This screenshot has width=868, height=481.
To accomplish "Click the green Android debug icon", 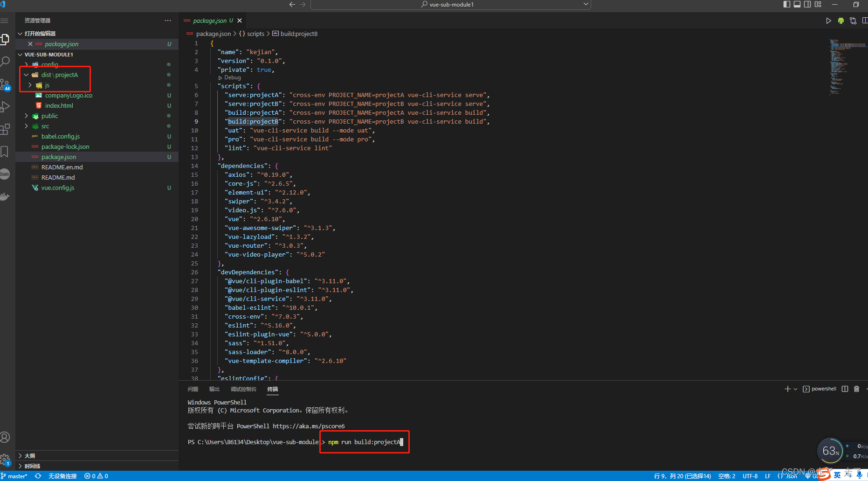I will pyautogui.click(x=840, y=21).
